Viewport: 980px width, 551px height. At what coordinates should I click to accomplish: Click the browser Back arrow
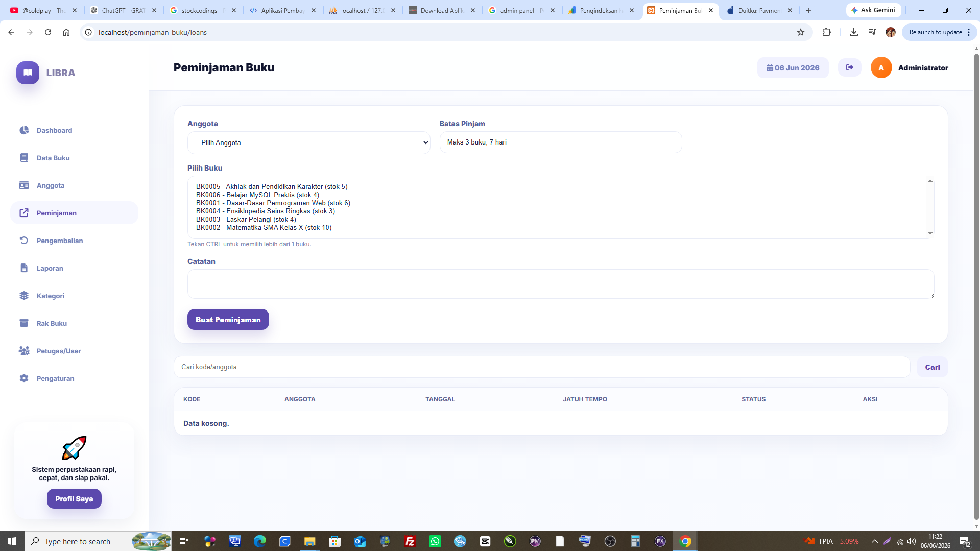pyautogui.click(x=11, y=32)
